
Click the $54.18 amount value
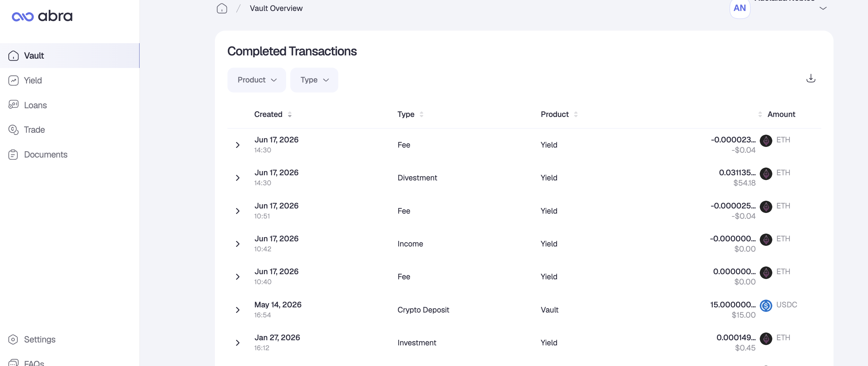point(744,183)
